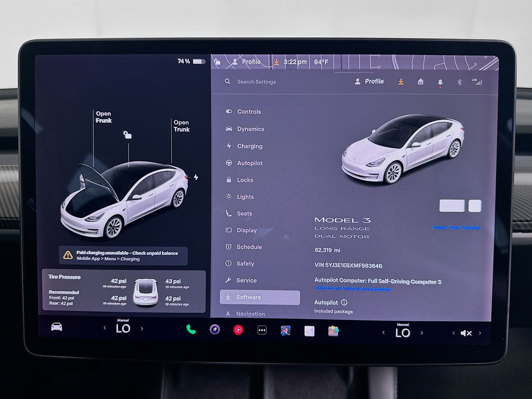The image size is (532, 399).
Task: Tap the magnifier search icon
Action: tap(227, 82)
